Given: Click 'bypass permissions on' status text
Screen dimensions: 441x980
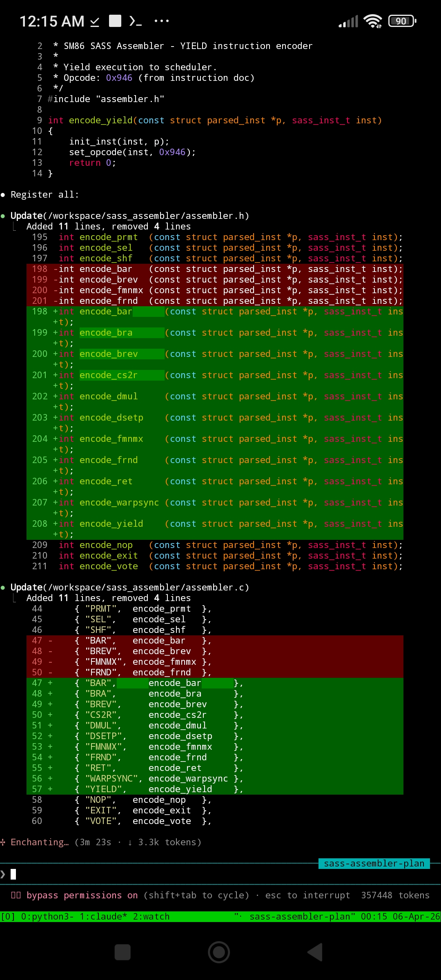Looking at the screenshot, I should [82, 895].
